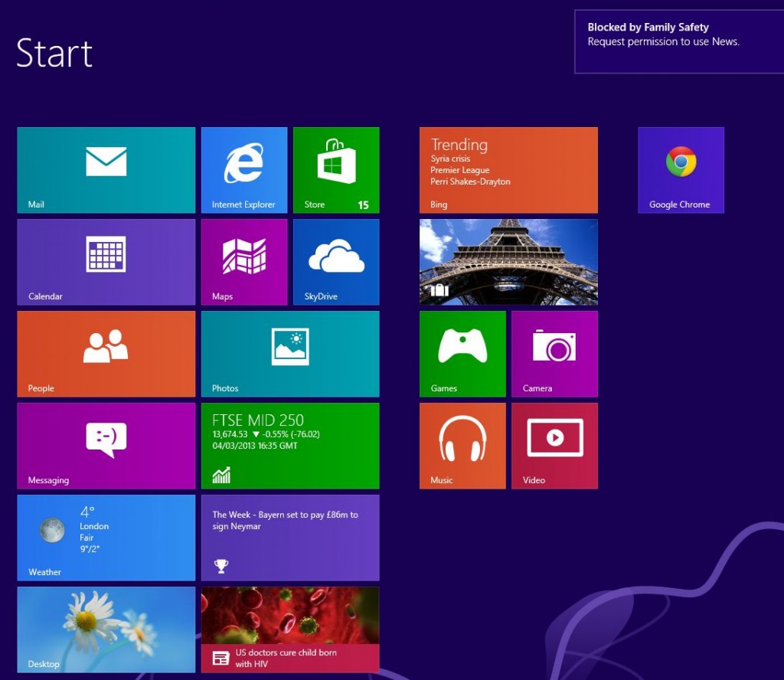Viewport: 784px width, 680px height.
Task: Launch the Games tile
Action: point(462,354)
